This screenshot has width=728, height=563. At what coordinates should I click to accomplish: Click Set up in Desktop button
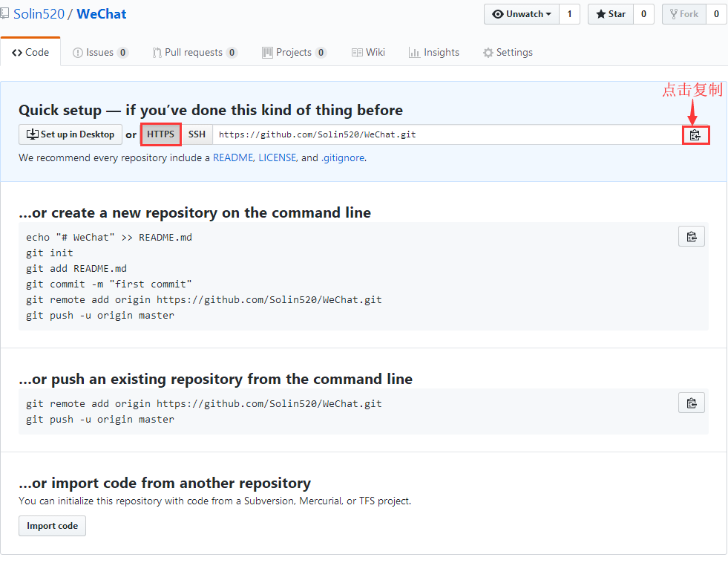[70, 134]
